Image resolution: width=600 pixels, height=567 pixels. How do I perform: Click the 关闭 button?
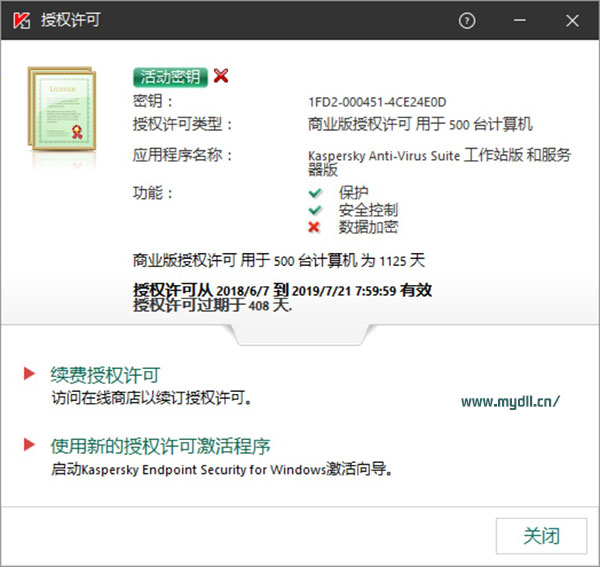click(x=541, y=536)
